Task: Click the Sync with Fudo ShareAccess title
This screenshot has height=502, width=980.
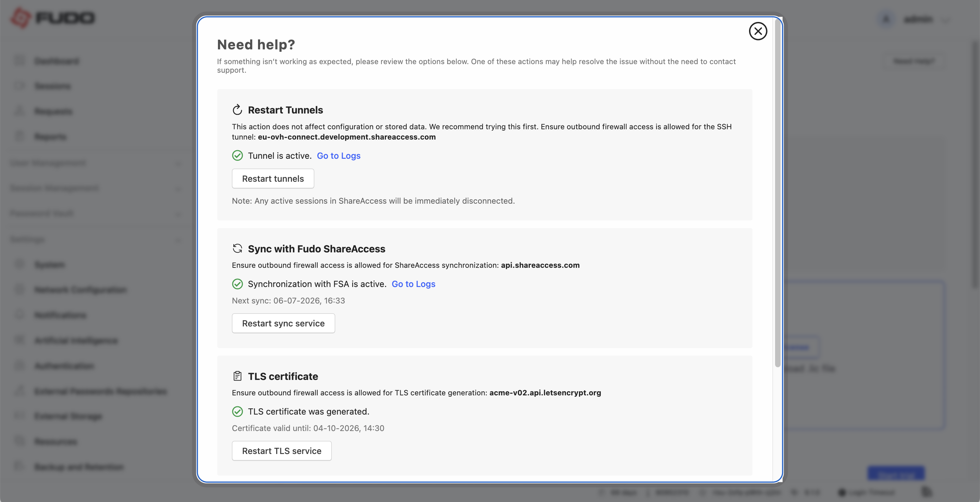Action: pyautogui.click(x=317, y=249)
